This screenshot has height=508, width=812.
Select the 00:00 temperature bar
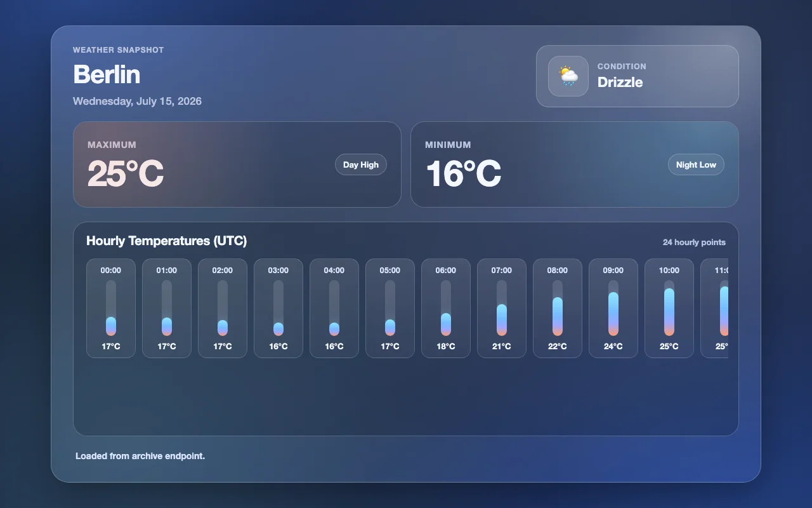point(111,308)
